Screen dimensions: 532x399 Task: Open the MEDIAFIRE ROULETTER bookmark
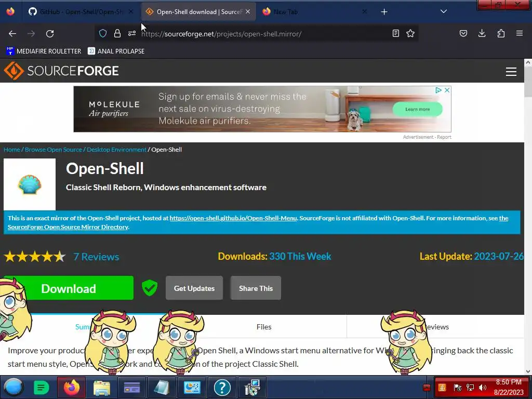coord(44,51)
